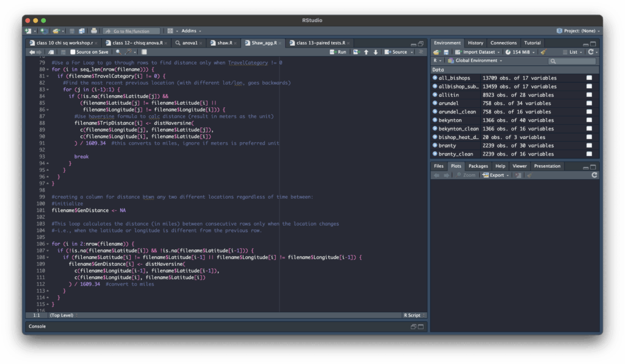Open the List view dropdown in Environment
This screenshot has height=364, width=625.
573,52
